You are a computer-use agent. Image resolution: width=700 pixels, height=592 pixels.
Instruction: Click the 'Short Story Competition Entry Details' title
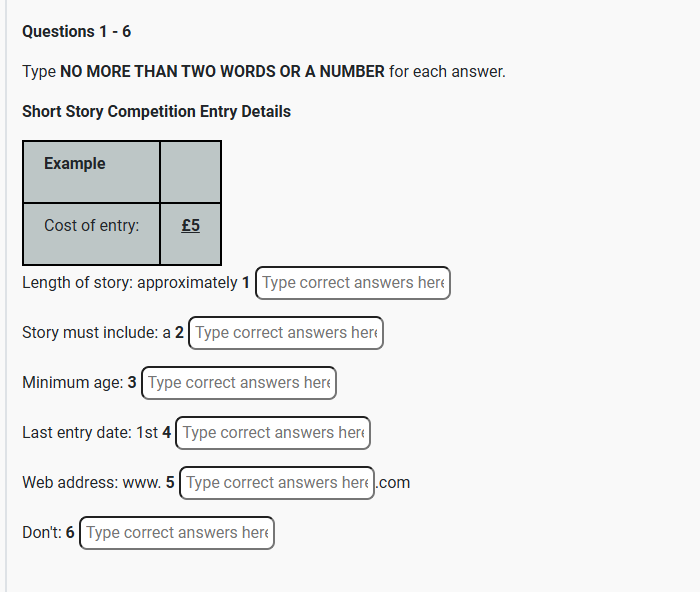(x=157, y=112)
